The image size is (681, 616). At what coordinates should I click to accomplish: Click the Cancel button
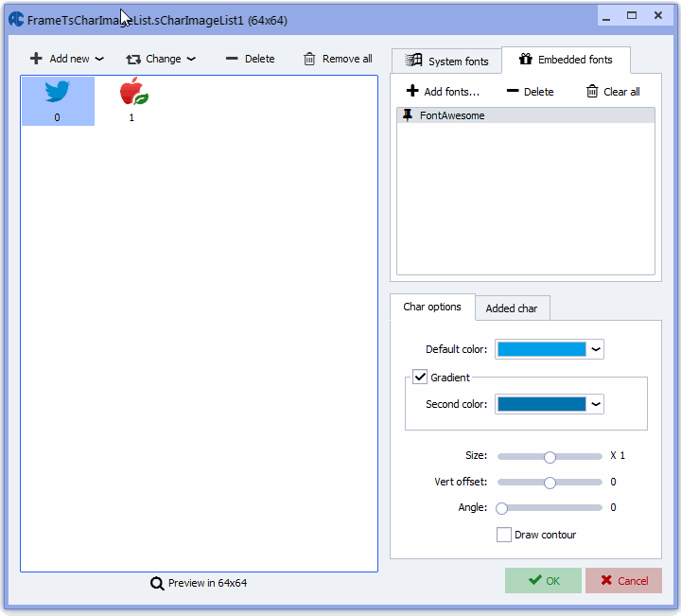point(623,580)
